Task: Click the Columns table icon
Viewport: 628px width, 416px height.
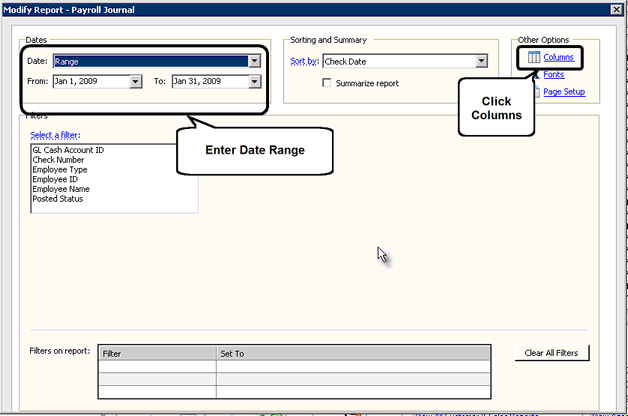Action: tap(534, 57)
